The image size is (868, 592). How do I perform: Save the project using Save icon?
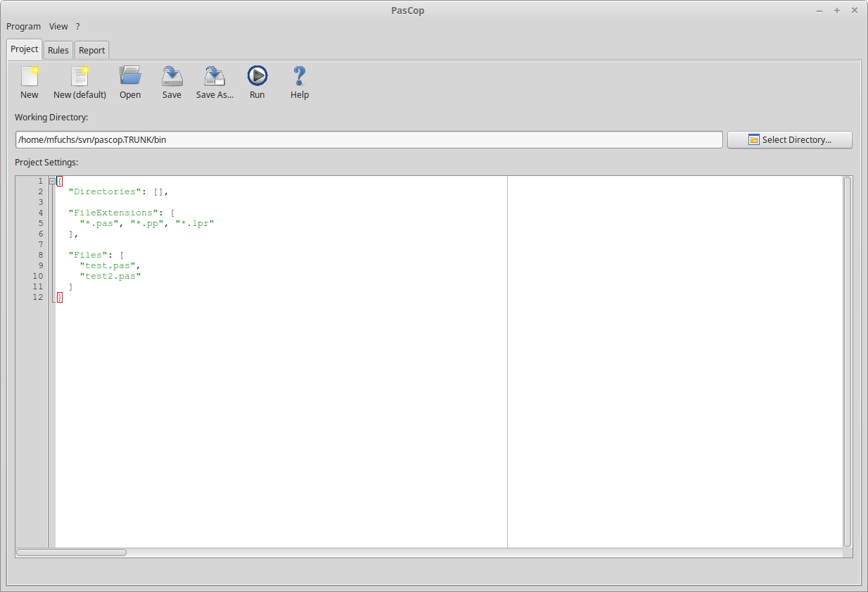click(x=172, y=76)
